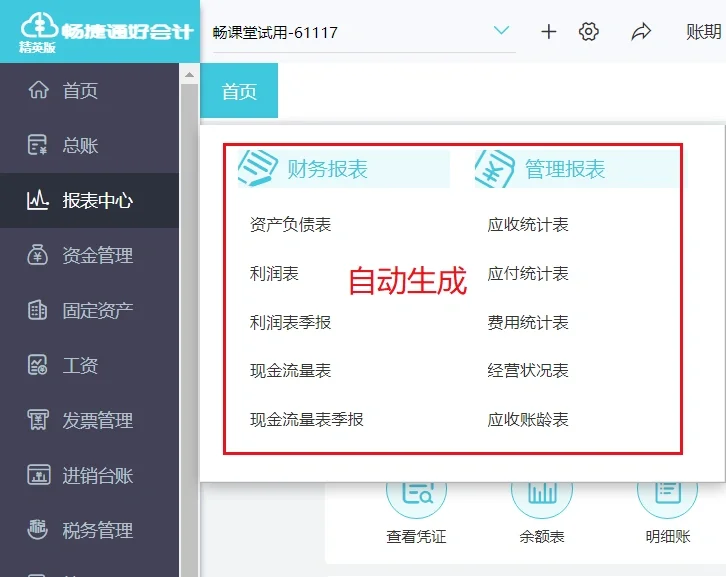Click the 财务报表 section heading
The height and width of the screenshot is (577, 726).
[x=327, y=169]
